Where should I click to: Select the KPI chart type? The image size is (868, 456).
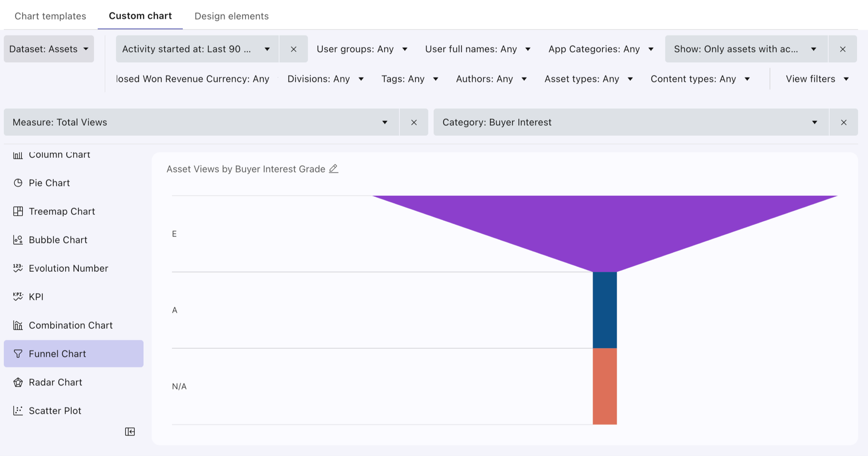tap(74, 297)
